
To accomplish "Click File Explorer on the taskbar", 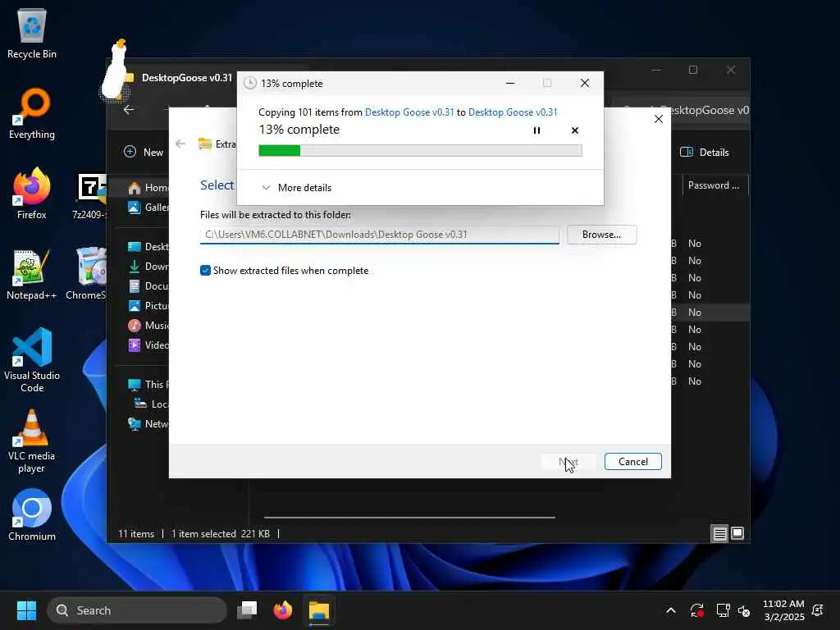I will click(x=319, y=610).
